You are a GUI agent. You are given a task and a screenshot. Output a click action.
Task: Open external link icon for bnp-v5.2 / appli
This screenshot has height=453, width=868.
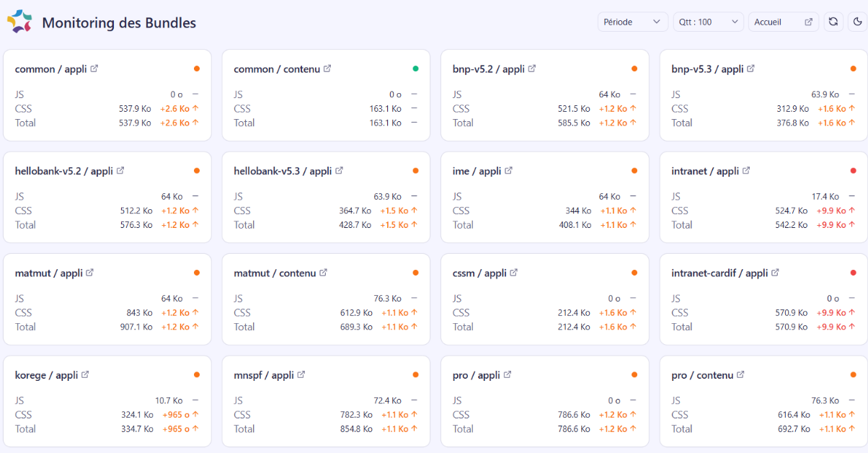click(532, 69)
